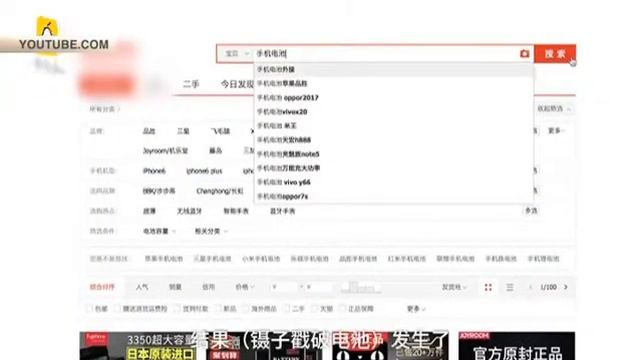The width and height of the screenshot is (640, 360).
Task: Select phone model iPhone6
Action: point(154,171)
